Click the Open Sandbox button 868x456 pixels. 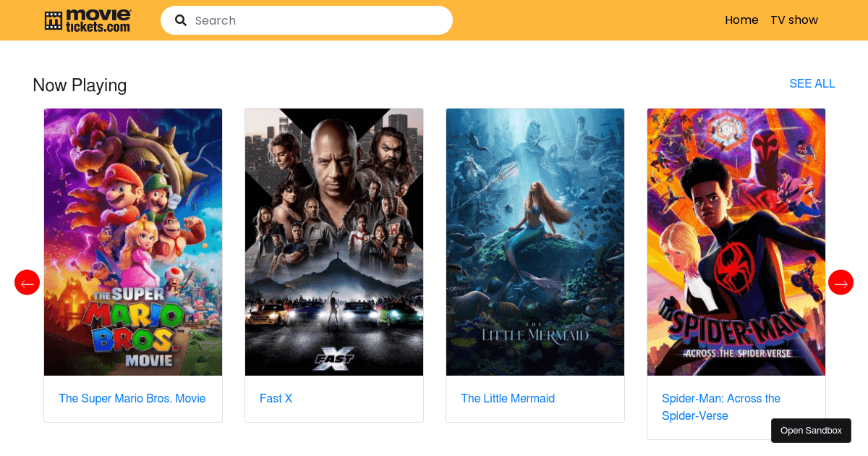coord(811,431)
